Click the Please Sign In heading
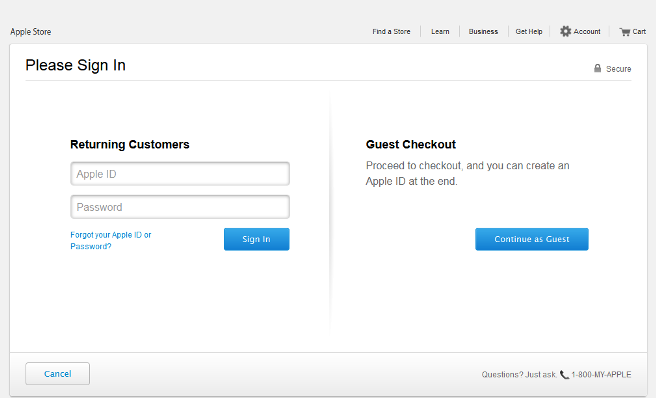The width and height of the screenshot is (656, 398). click(x=75, y=65)
